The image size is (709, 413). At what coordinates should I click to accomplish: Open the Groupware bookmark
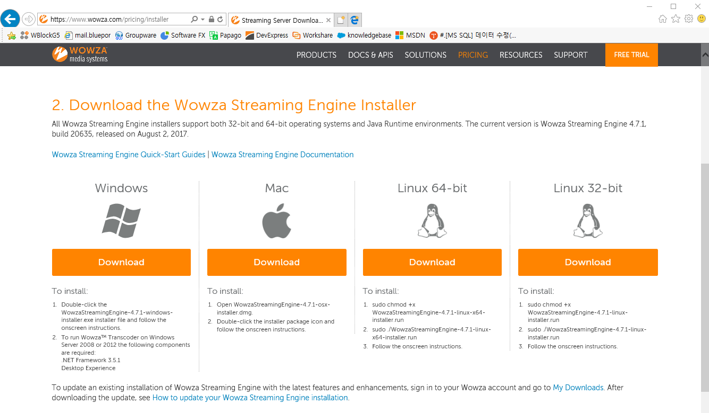point(135,35)
